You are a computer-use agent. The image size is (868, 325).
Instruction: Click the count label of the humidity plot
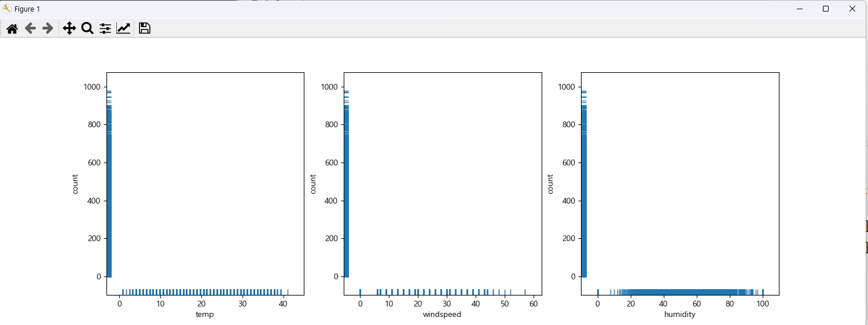[x=550, y=184]
